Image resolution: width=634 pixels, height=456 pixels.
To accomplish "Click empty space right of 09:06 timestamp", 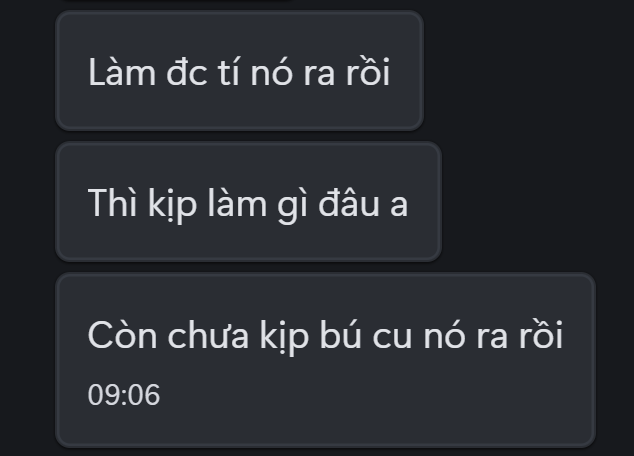I will 364,395.
